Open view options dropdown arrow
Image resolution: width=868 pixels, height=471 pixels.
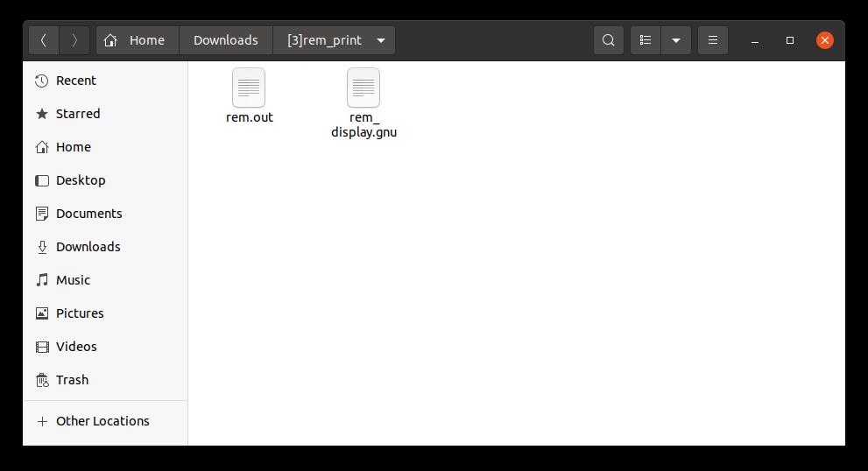coord(676,40)
